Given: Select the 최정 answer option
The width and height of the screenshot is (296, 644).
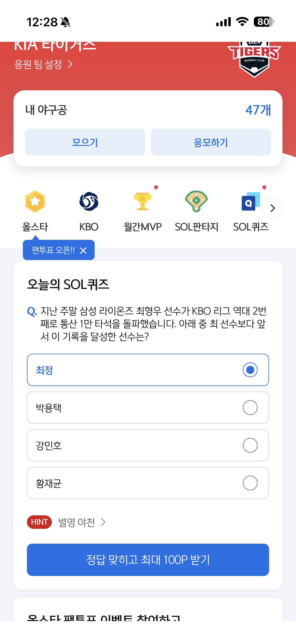Looking at the screenshot, I should (148, 370).
